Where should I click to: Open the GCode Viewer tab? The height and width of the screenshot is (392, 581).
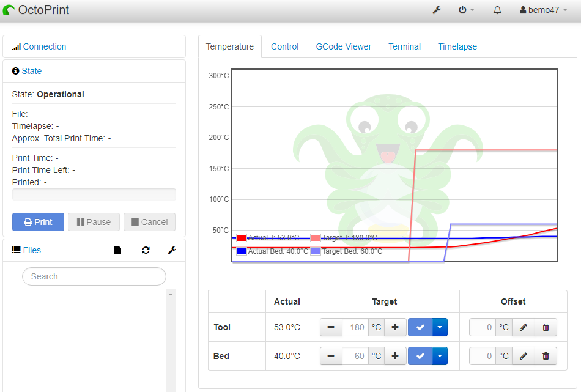pyautogui.click(x=344, y=46)
